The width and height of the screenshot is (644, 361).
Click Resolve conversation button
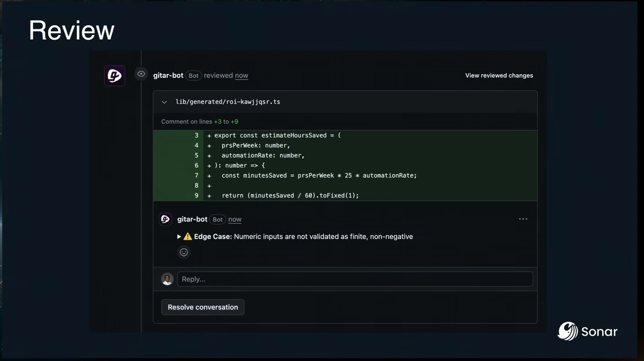point(203,307)
